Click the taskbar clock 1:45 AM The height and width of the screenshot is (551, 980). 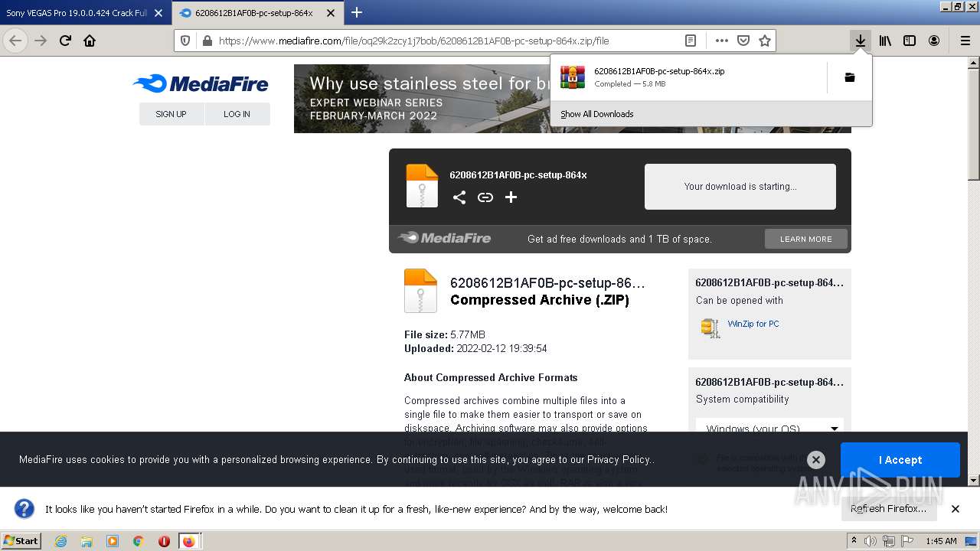(941, 541)
